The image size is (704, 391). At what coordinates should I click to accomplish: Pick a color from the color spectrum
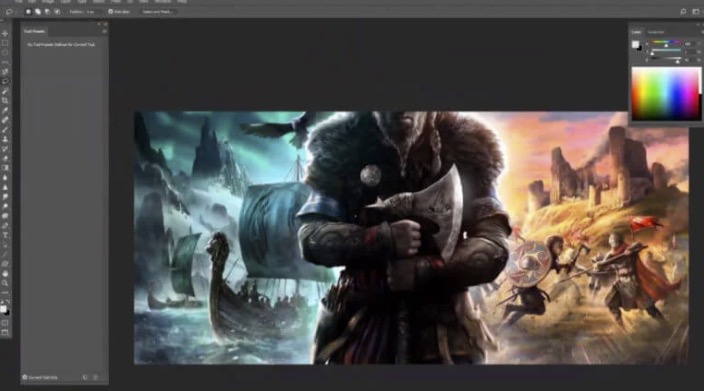(666, 93)
